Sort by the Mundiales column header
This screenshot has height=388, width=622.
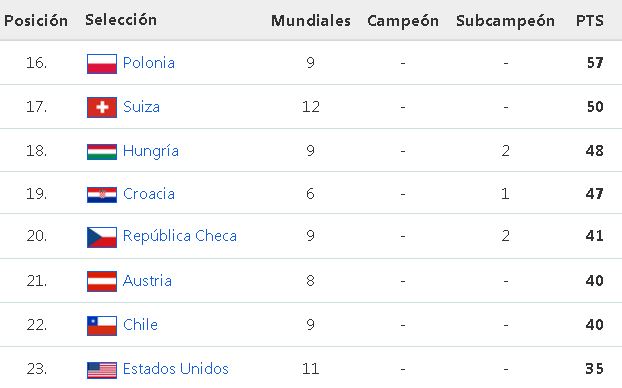click(x=311, y=21)
